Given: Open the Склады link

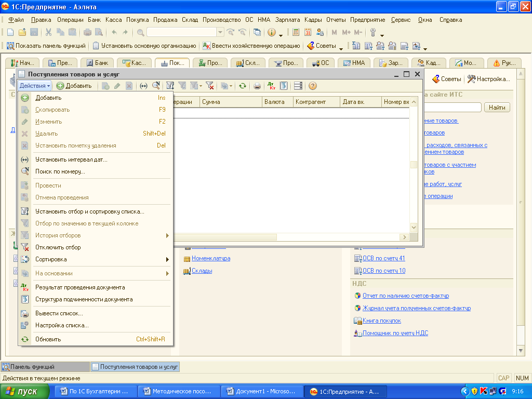Looking at the screenshot, I should (202, 271).
